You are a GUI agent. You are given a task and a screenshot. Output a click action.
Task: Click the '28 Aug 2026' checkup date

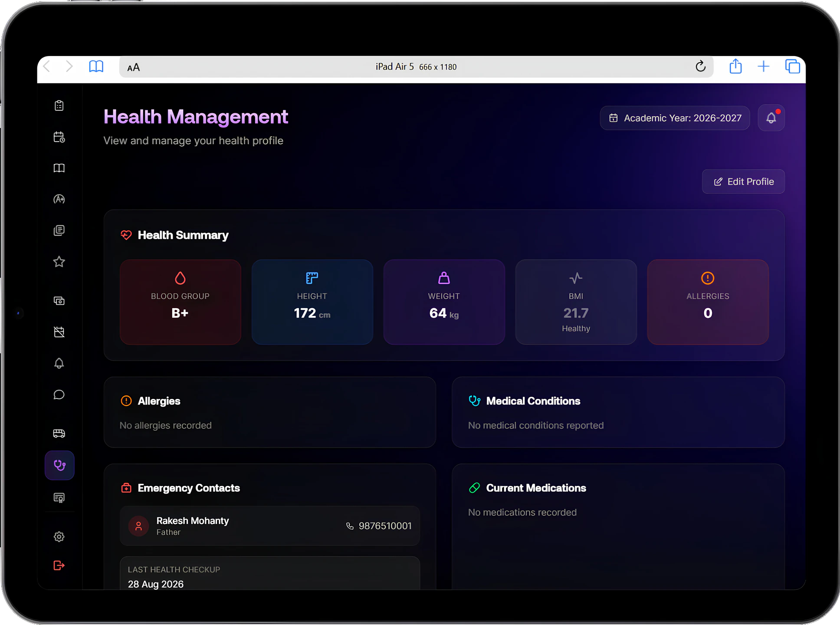[156, 584]
